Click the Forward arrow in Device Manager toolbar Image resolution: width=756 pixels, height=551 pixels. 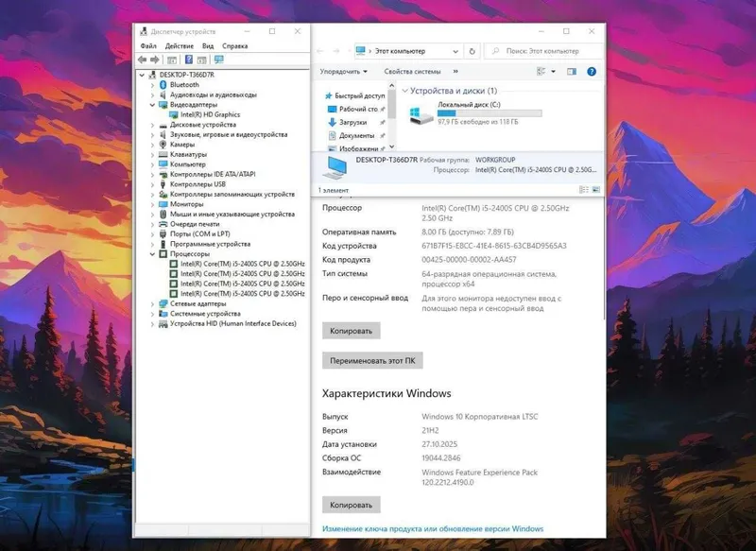click(x=154, y=60)
